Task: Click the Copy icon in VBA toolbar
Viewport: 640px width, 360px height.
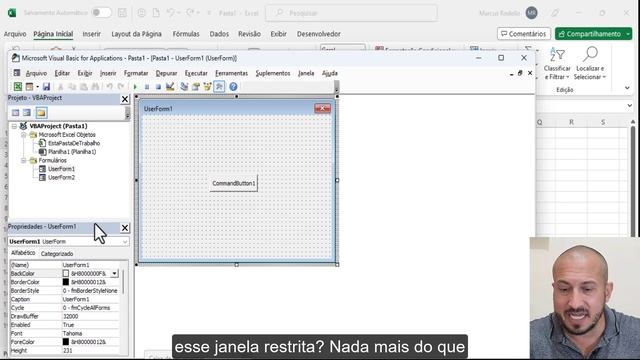Action: (x=72, y=87)
